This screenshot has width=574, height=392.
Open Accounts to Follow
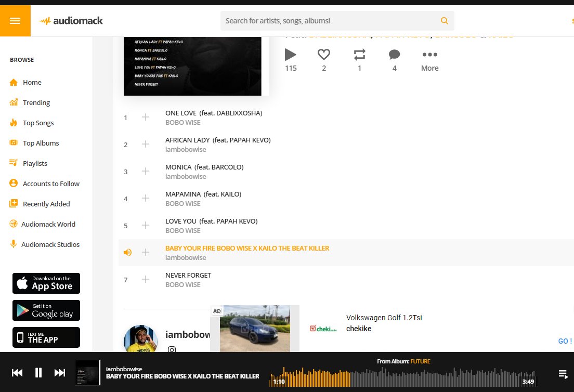click(x=51, y=184)
